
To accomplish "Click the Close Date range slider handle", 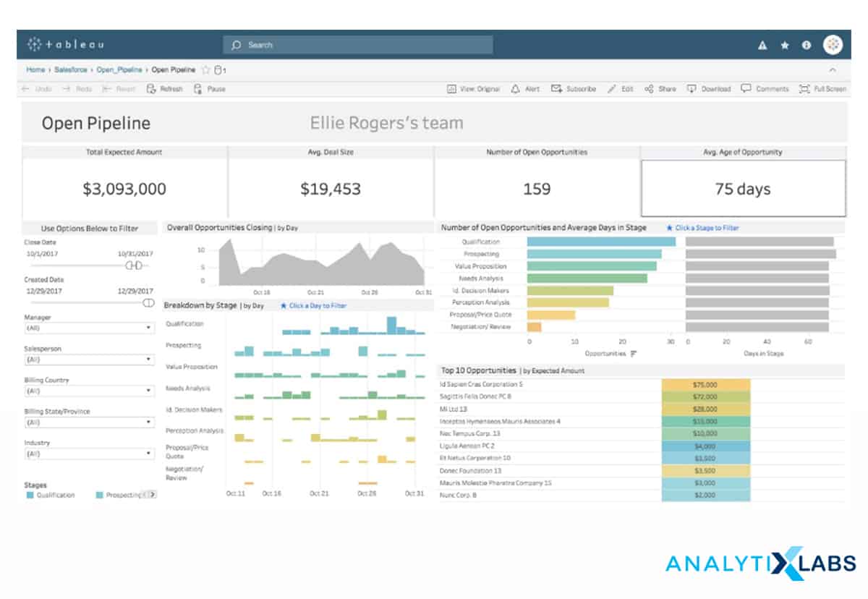I will pos(135,266).
